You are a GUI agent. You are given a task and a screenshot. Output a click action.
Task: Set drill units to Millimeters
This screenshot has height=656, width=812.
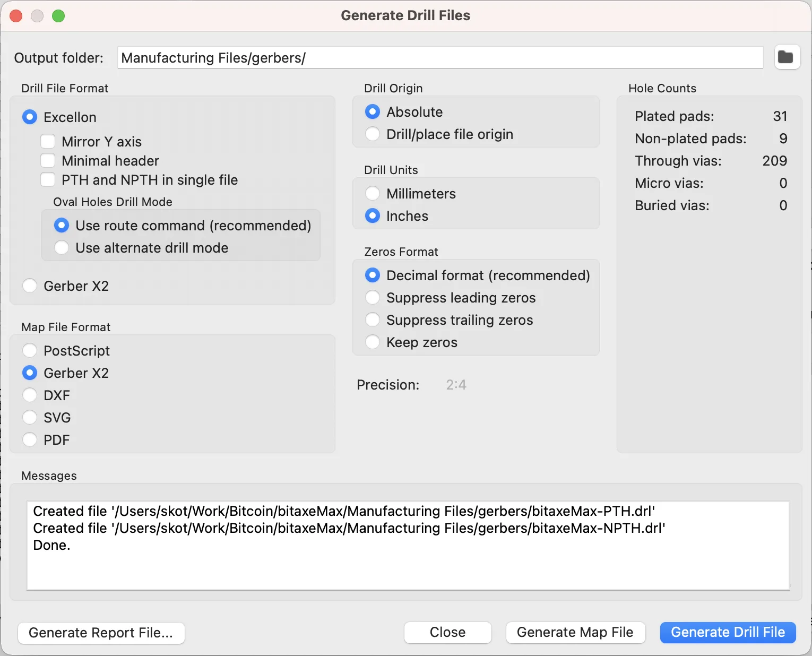point(372,193)
